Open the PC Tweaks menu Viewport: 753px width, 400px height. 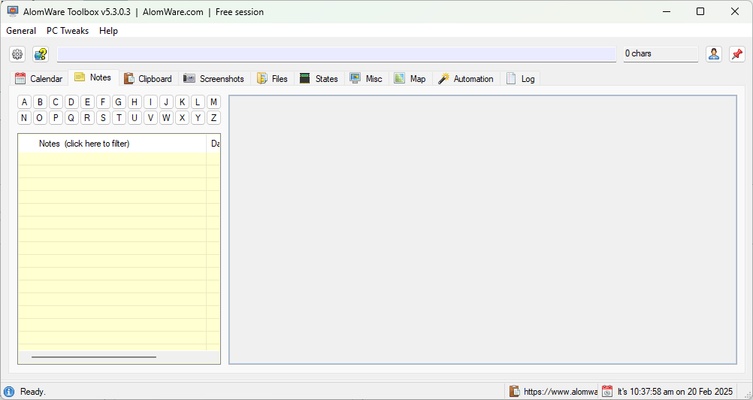click(x=68, y=31)
